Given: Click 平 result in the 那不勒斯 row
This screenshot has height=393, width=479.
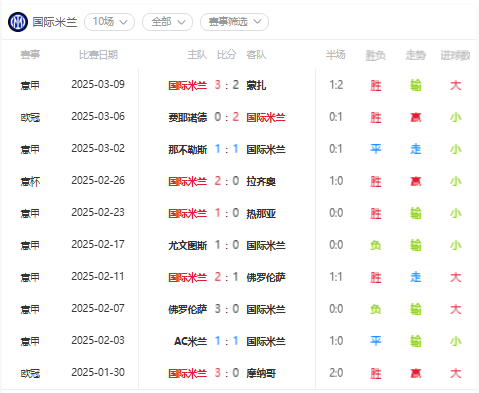Looking at the screenshot, I should 376,149.
